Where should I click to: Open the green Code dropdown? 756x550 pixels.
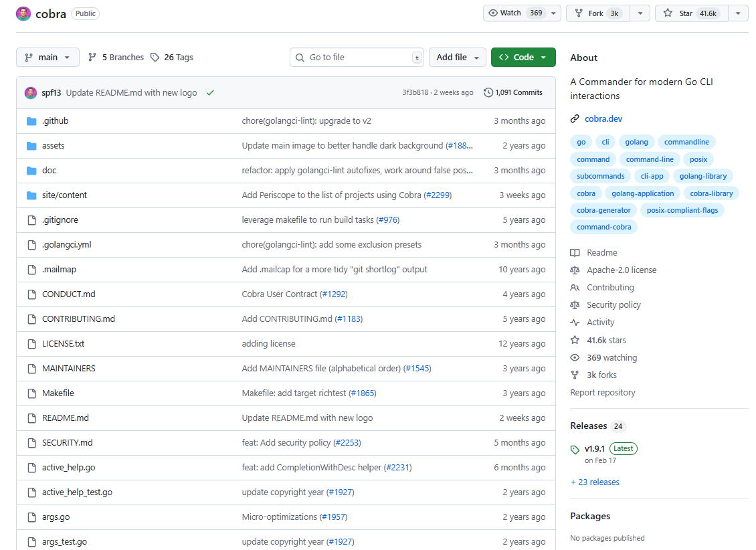[523, 58]
